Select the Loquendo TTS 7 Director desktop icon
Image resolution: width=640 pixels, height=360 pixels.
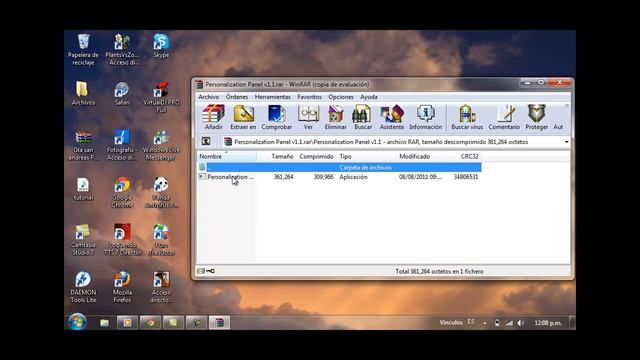[122, 240]
